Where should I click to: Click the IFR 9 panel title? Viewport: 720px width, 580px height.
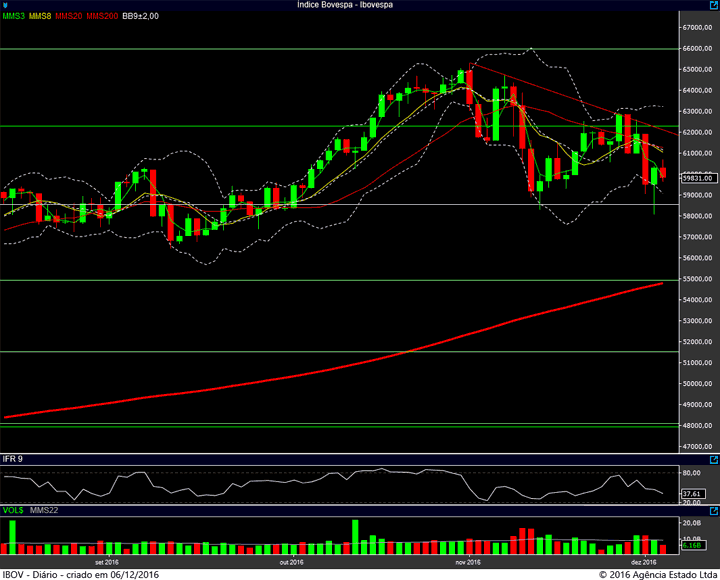13,459
